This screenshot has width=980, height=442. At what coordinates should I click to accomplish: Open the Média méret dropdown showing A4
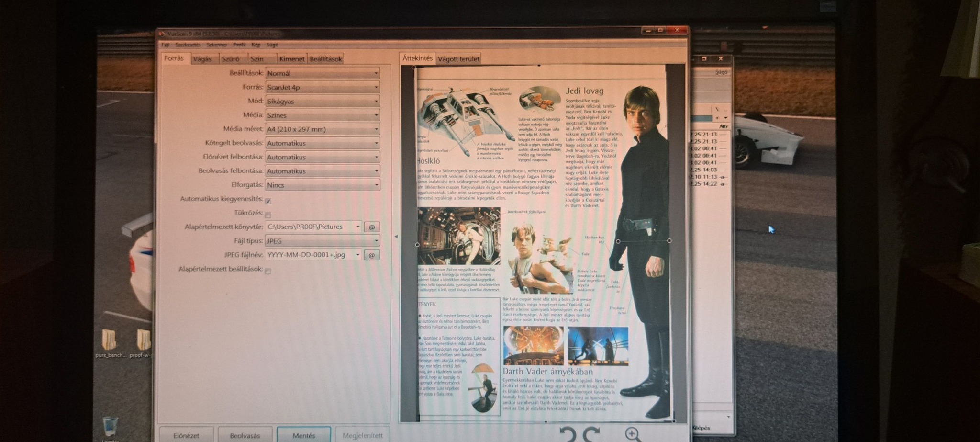[x=323, y=129]
